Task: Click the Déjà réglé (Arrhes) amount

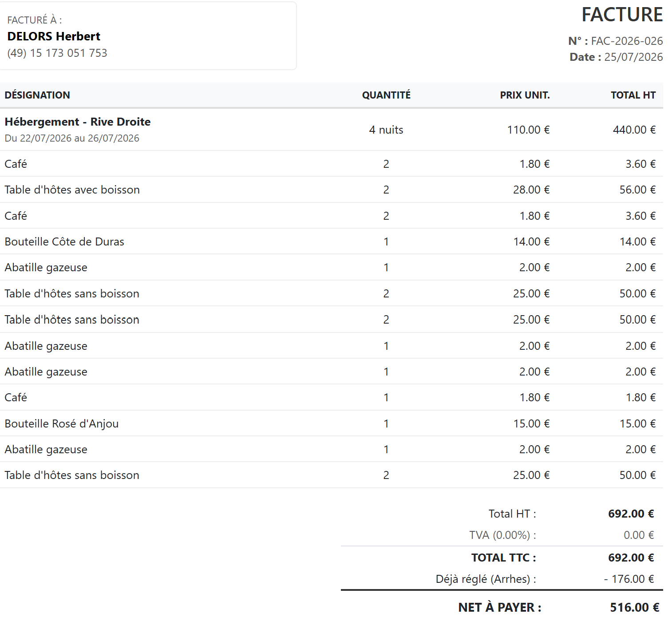Action: tap(629, 579)
